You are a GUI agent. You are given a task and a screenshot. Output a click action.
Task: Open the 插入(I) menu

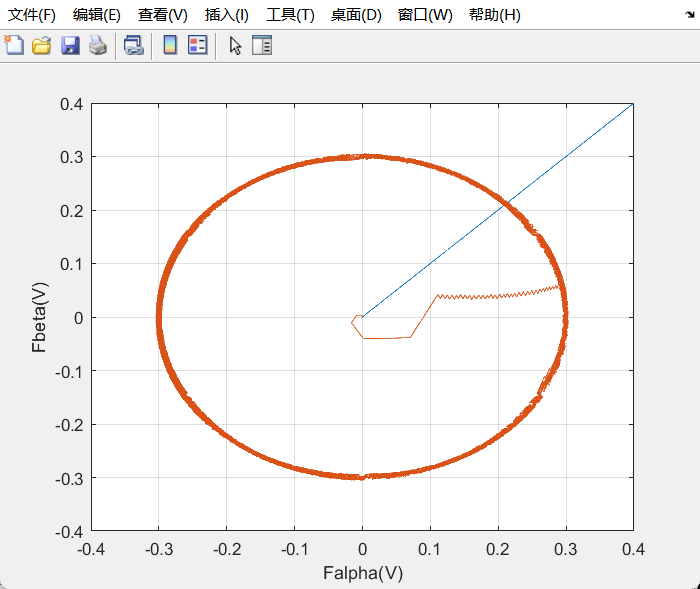(226, 15)
